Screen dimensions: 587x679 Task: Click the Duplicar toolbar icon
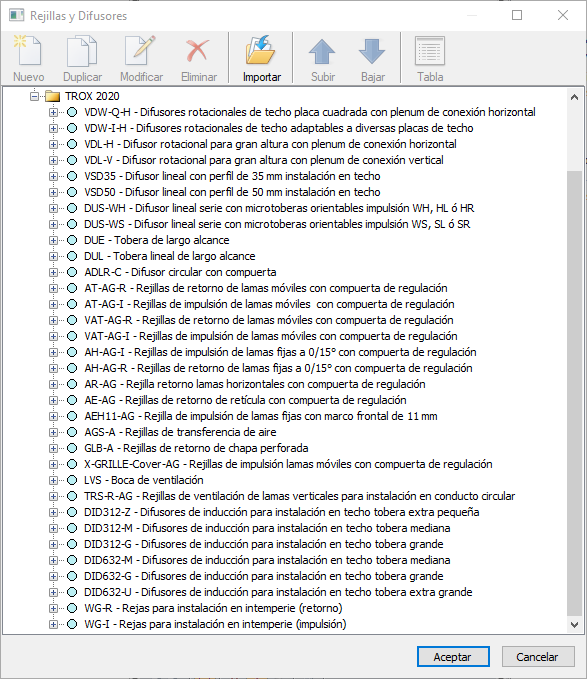coord(82,51)
